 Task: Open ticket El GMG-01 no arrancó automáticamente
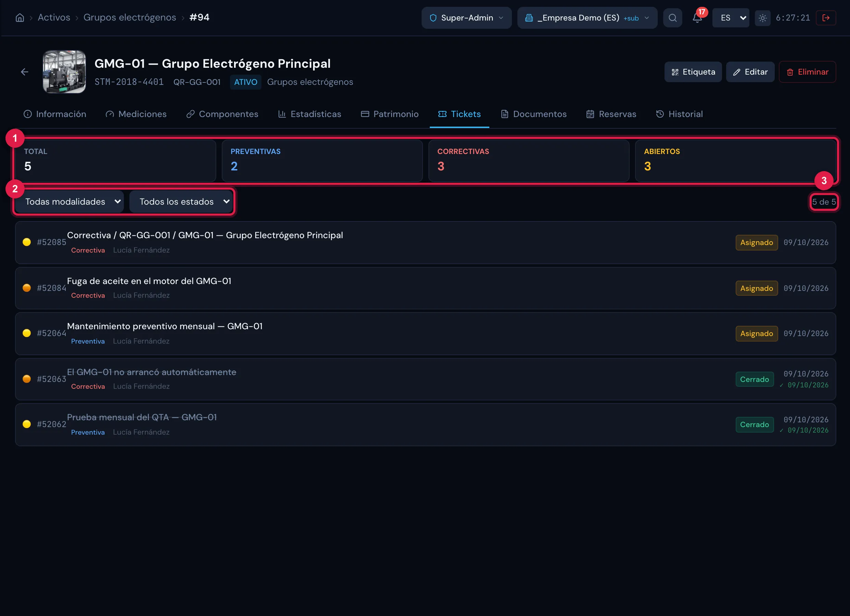[x=425, y=380]
